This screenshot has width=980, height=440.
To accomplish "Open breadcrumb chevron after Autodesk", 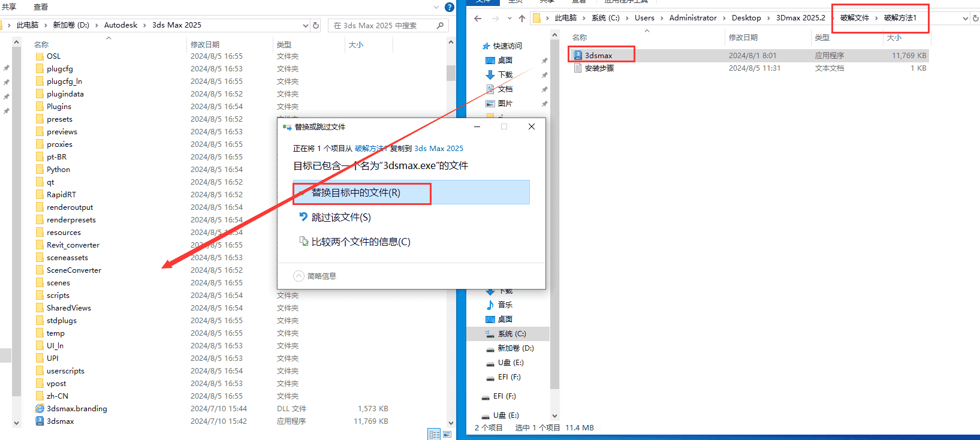I will pyautogui.click(x=144, y=25).
